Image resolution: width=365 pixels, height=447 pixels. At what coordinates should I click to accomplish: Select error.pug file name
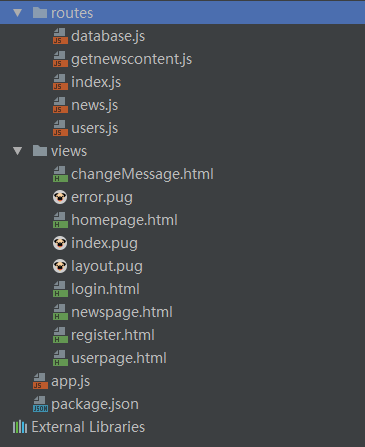102,197
